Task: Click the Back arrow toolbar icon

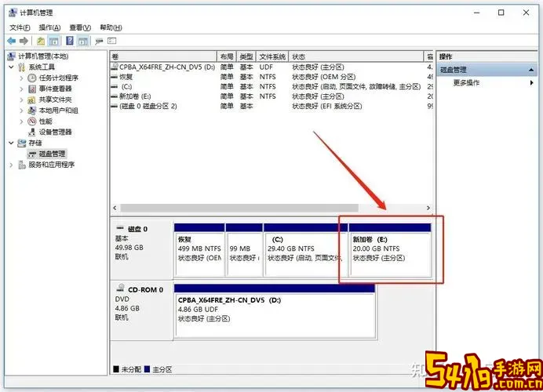Action: (12, 41)
